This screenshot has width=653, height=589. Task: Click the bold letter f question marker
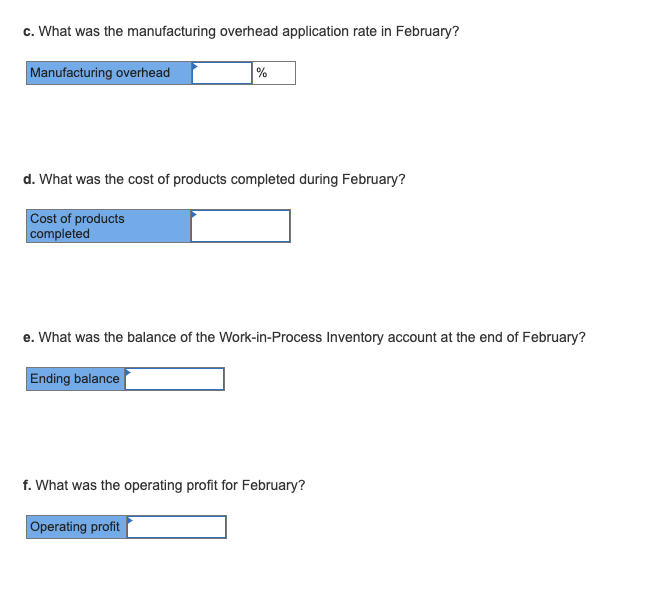pos(27,485)
